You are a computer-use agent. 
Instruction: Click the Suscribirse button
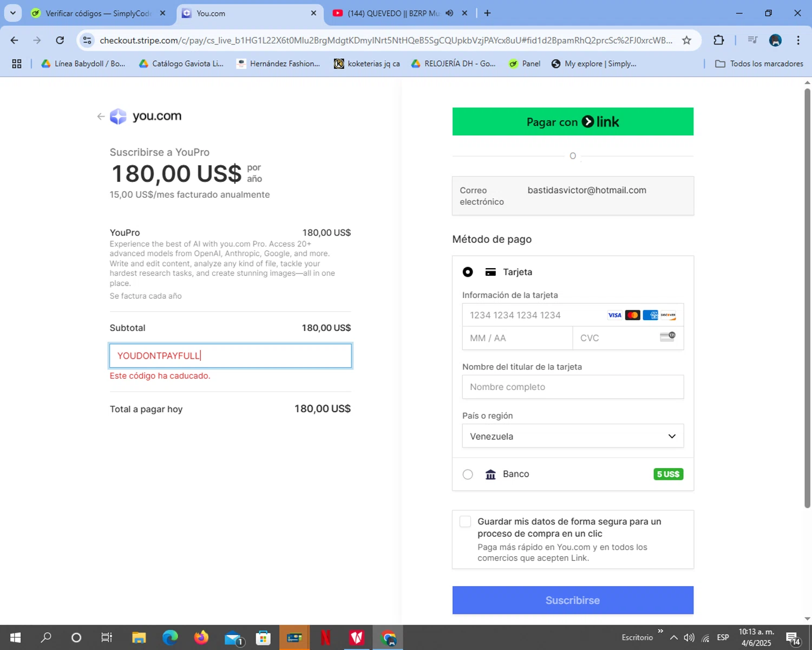click(x=573, y=600)
